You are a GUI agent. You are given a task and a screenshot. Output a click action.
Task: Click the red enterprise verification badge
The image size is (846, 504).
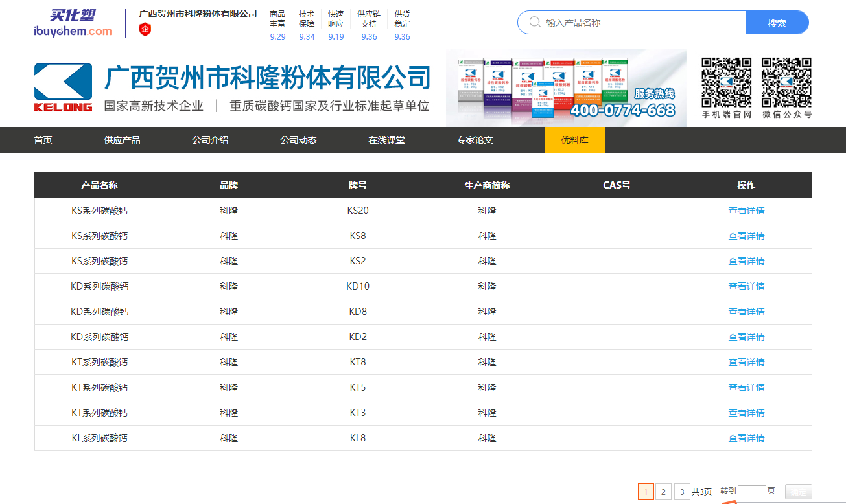click(146, 29)
